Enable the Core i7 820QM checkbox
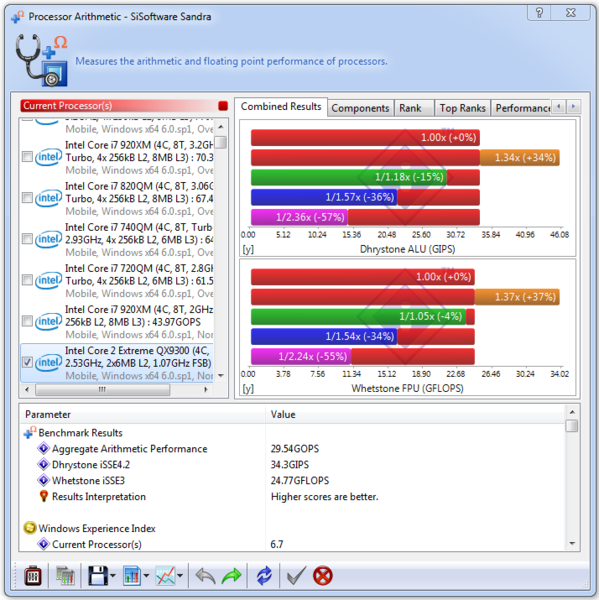Image resolution: width=599 pixels, height=600 pixels. click(27, 198)
